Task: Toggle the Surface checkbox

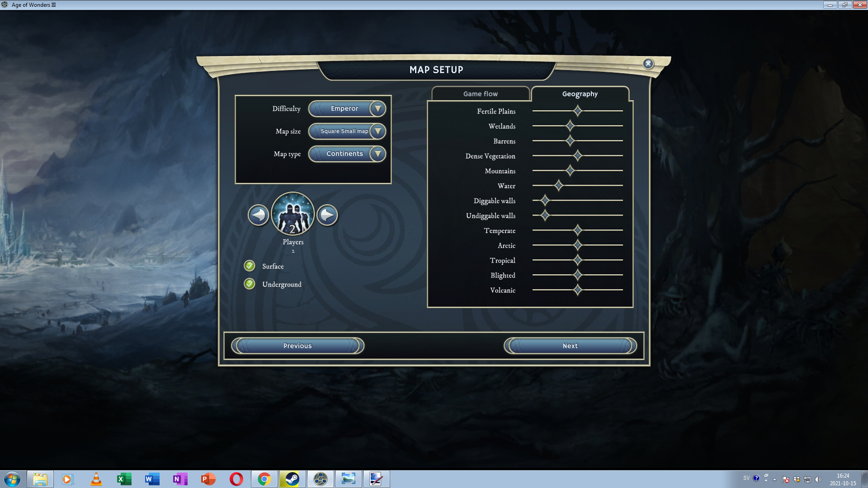Action: click(x=250, y=266)
